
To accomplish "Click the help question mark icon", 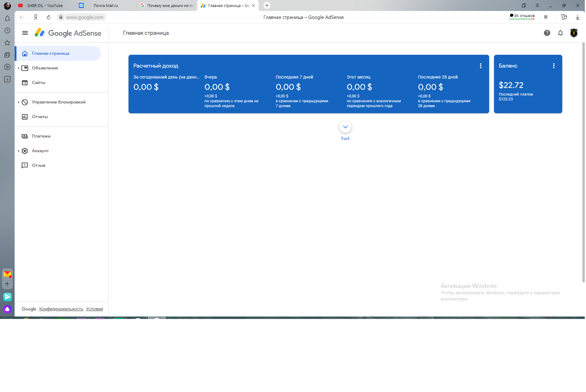I will click(547, 33).
